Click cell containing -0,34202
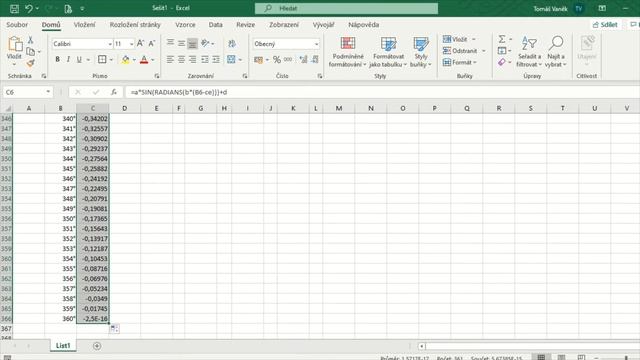Image resolution: width=640 pixels, height=360 pixels. (93, 118)
